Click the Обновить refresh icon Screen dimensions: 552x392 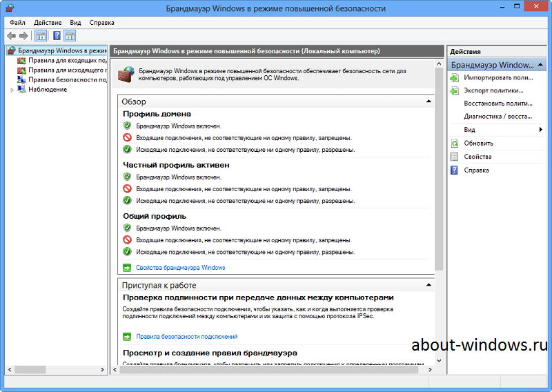(455, 144)
